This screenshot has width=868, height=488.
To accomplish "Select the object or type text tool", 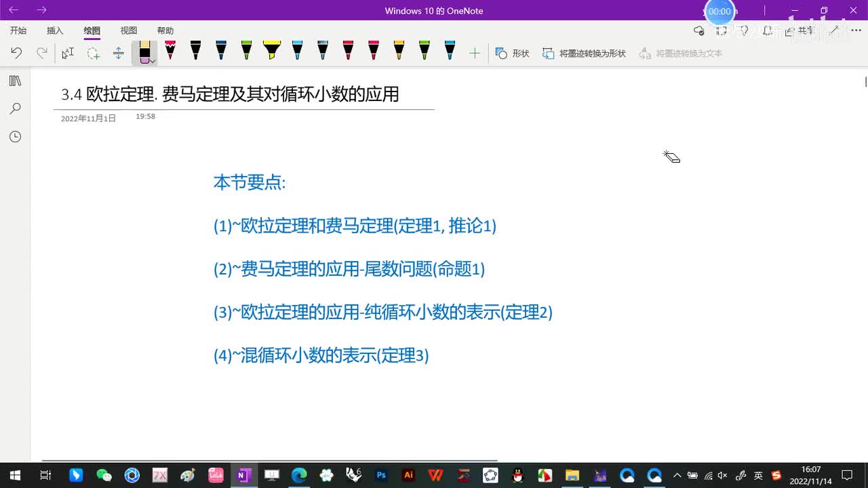I will (x=68, y=53).
